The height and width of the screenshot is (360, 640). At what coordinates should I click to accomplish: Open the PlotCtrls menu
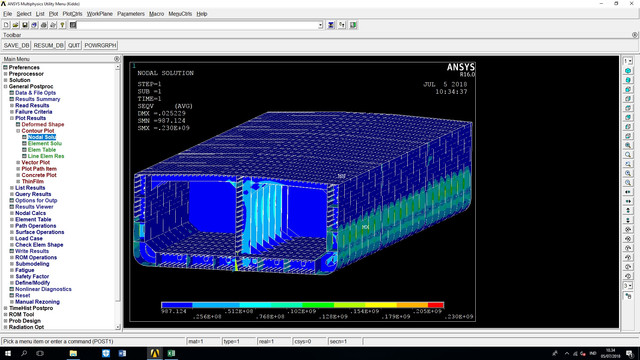pos(72,14)
